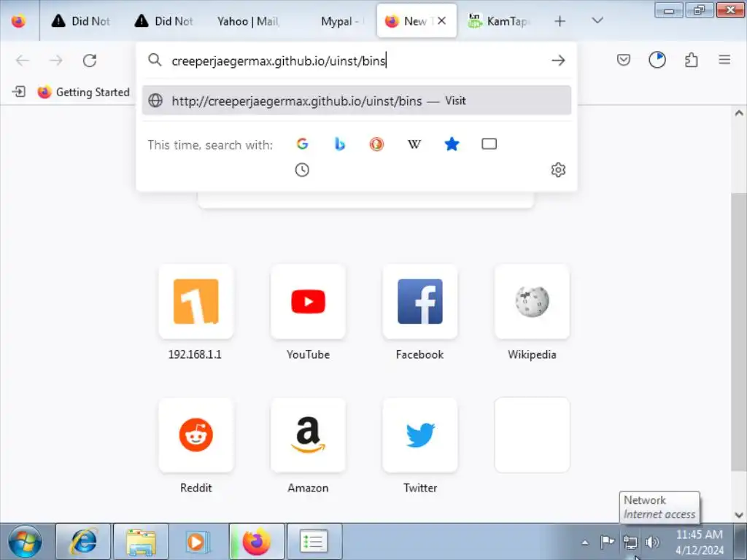Click the address bar URL text field

point(357,61)
